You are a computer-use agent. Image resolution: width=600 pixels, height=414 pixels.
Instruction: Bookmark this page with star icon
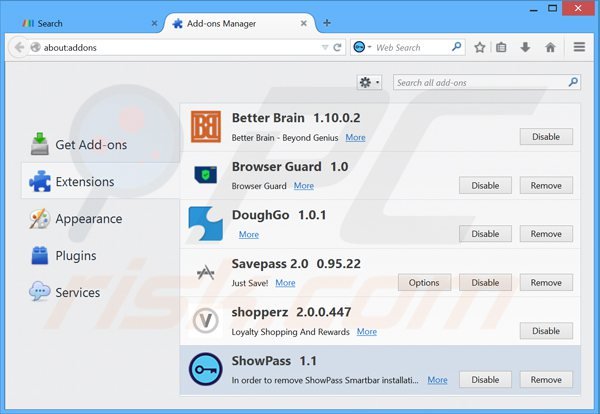pyautogui.click(x=479, y=47)
